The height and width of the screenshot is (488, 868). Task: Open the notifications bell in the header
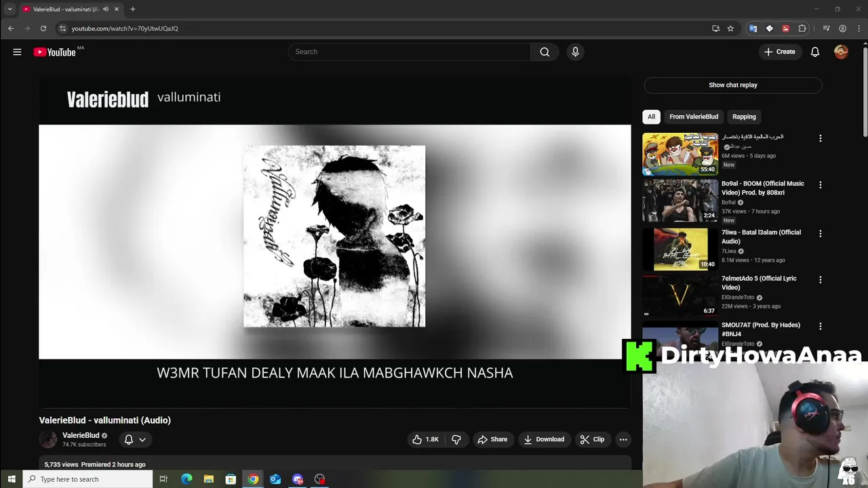tap(815, 52)
